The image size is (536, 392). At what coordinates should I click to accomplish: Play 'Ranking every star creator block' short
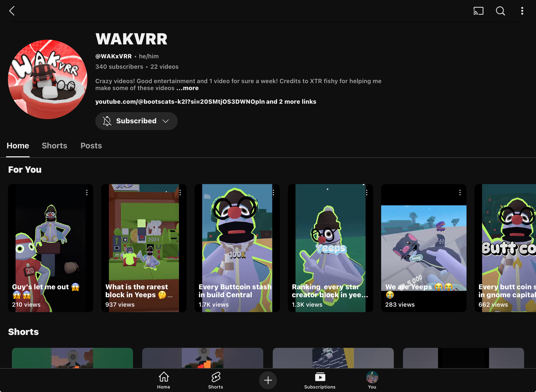point(331,248)
